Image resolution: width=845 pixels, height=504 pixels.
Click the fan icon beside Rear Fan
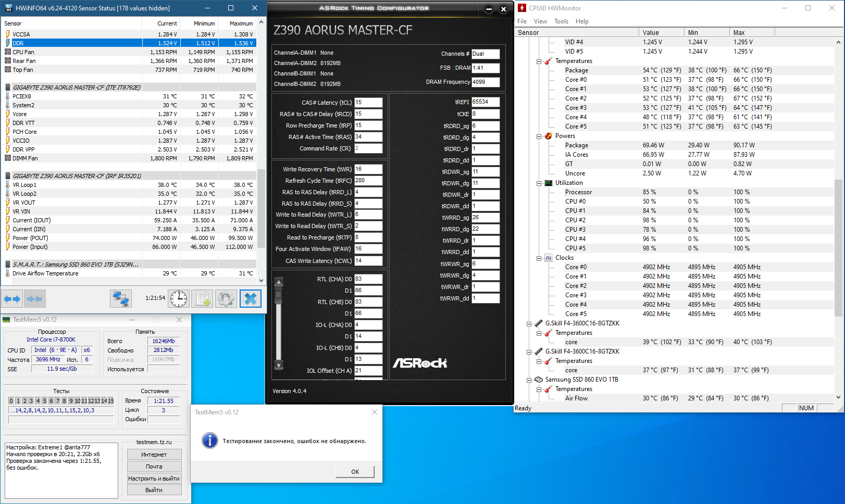(x=8, y=61)
